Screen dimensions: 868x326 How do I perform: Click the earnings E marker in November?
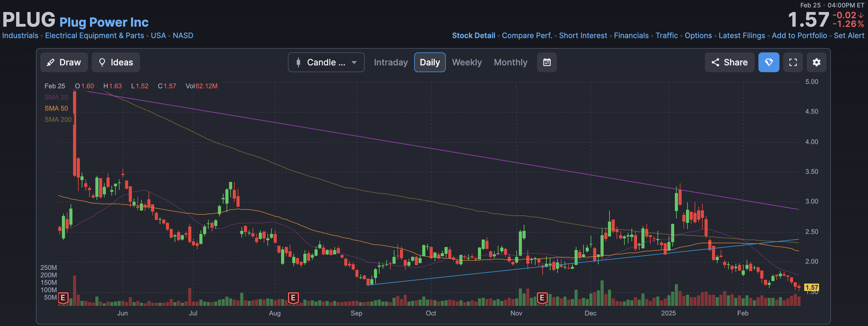(x=542, y=298)
